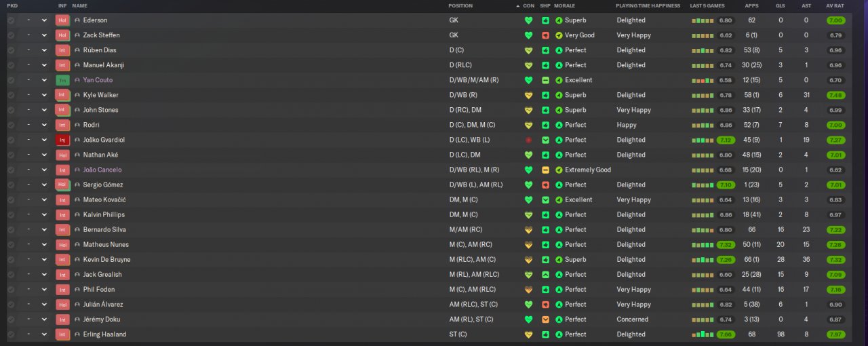Viewport: 868px width, 346px height.
Task: Click Jack Grealish's green heart condition icon
Action: [528, 275]
